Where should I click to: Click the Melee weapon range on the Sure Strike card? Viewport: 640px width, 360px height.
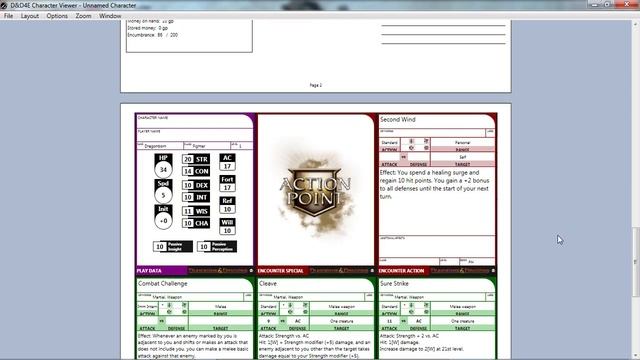462,306
